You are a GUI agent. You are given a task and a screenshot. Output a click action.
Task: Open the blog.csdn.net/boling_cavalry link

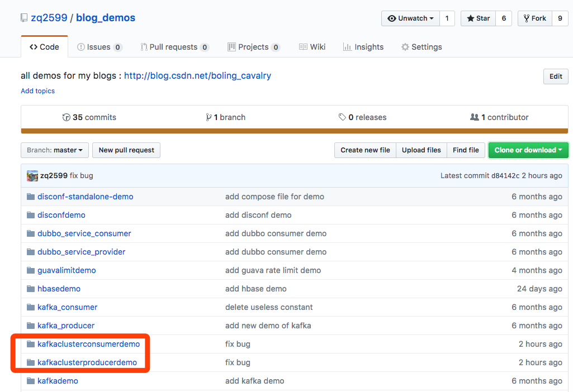197,75
